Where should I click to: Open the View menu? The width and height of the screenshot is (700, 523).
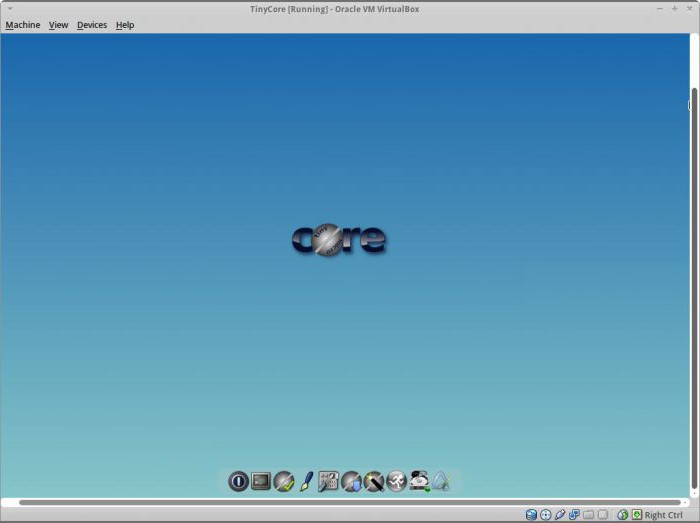58,25
